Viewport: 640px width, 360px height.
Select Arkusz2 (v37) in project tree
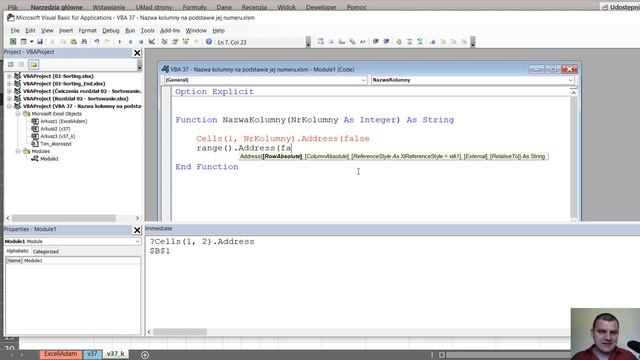point(55,129)
